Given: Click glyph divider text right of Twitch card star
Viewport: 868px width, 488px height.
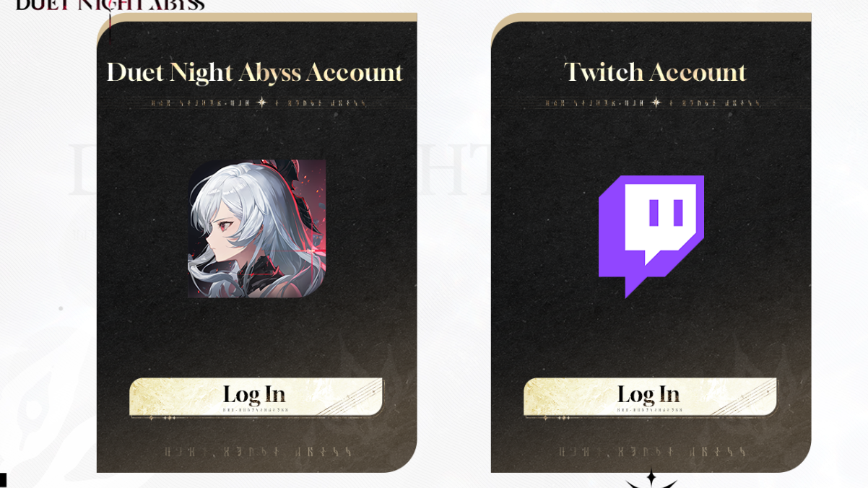Looking at the screenshot, I should click(x=712, y=103).
